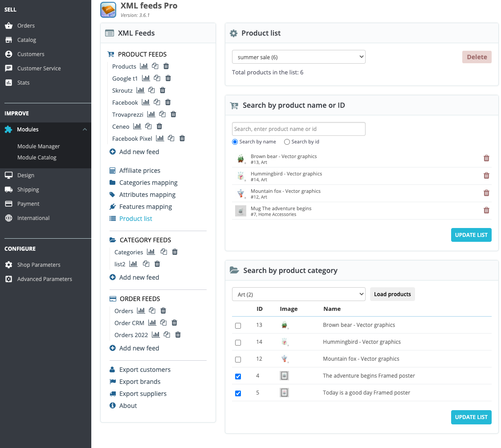Open the summer sale product list dropdown
The image size is (501, 448).
298,57
